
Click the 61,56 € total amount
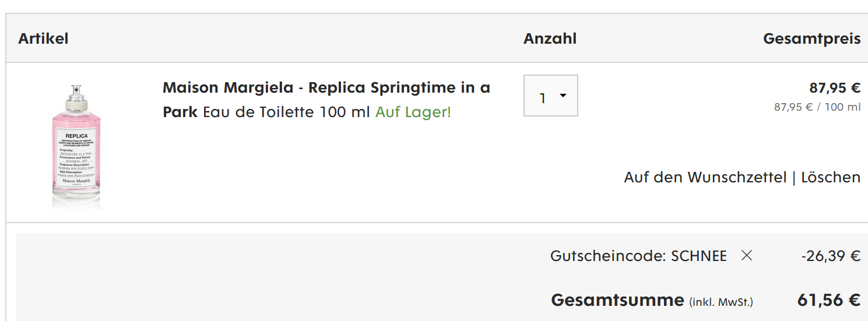point(828,300)
